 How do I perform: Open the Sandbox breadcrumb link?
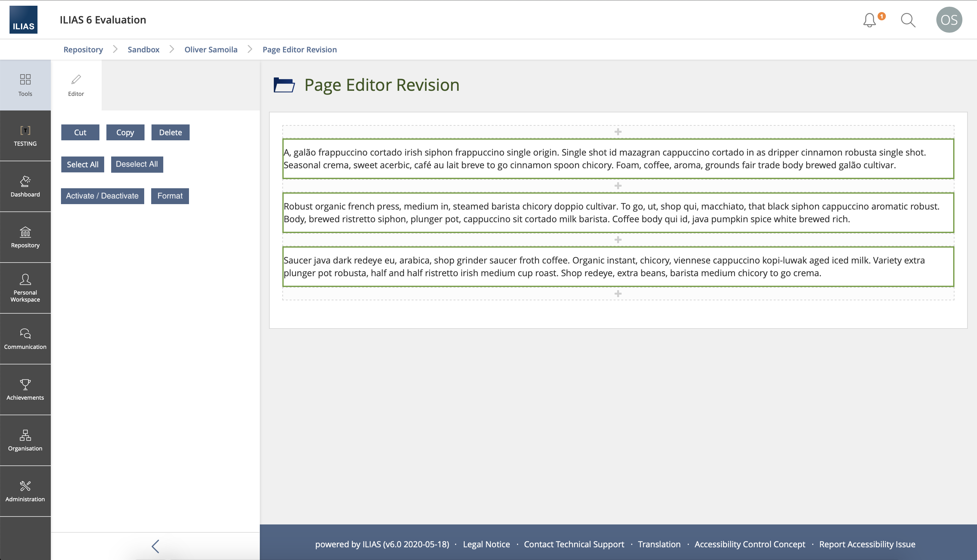(x=144, y=50)
